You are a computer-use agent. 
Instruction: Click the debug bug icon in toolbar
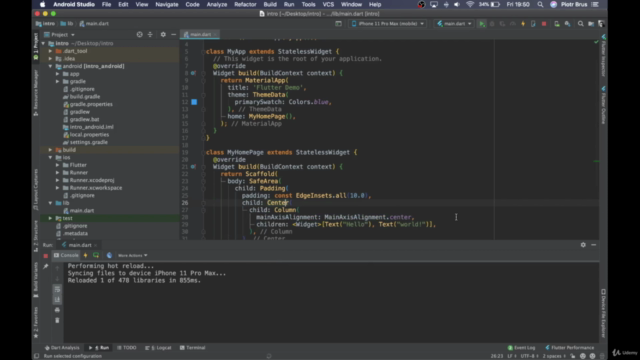(x=492, y=24)
